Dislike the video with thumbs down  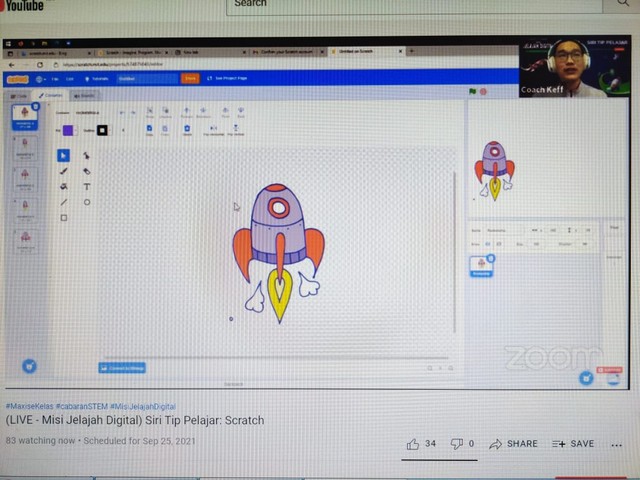pyautogui.click(x=457, y=444)
